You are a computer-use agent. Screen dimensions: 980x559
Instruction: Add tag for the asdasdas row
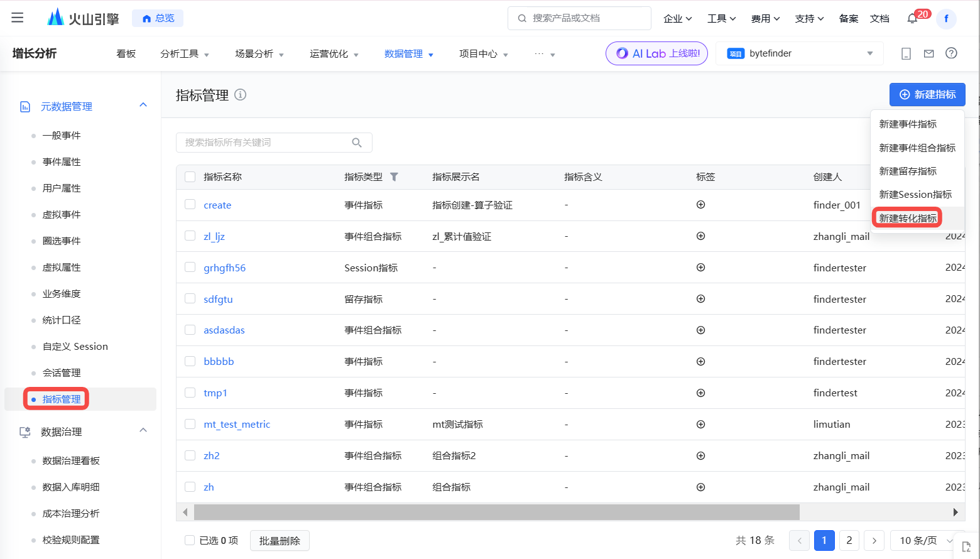700,330
